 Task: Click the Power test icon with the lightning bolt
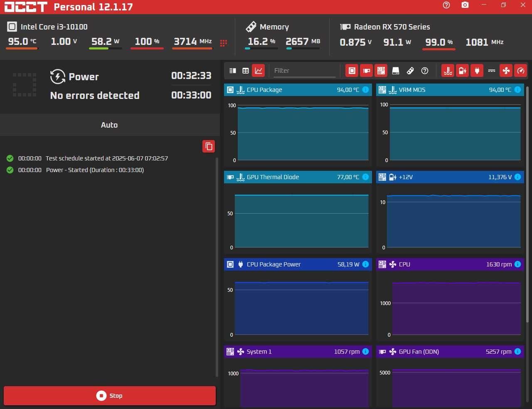coord(58,76)
